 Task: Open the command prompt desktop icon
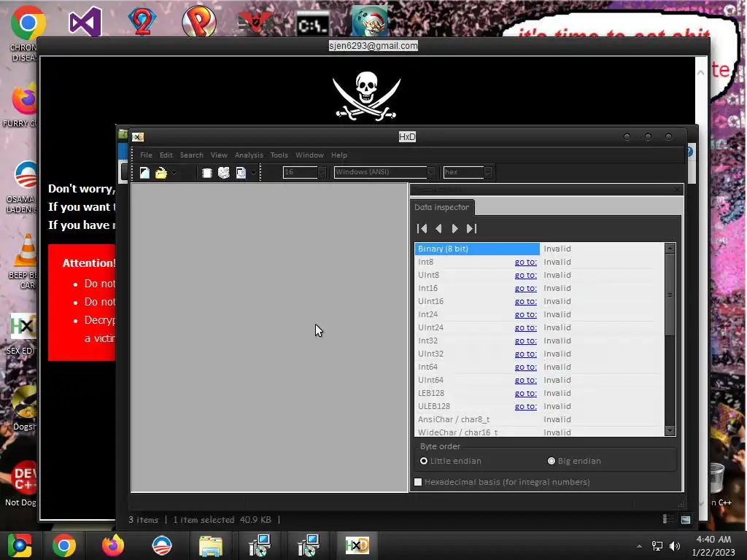click(312, 24)
